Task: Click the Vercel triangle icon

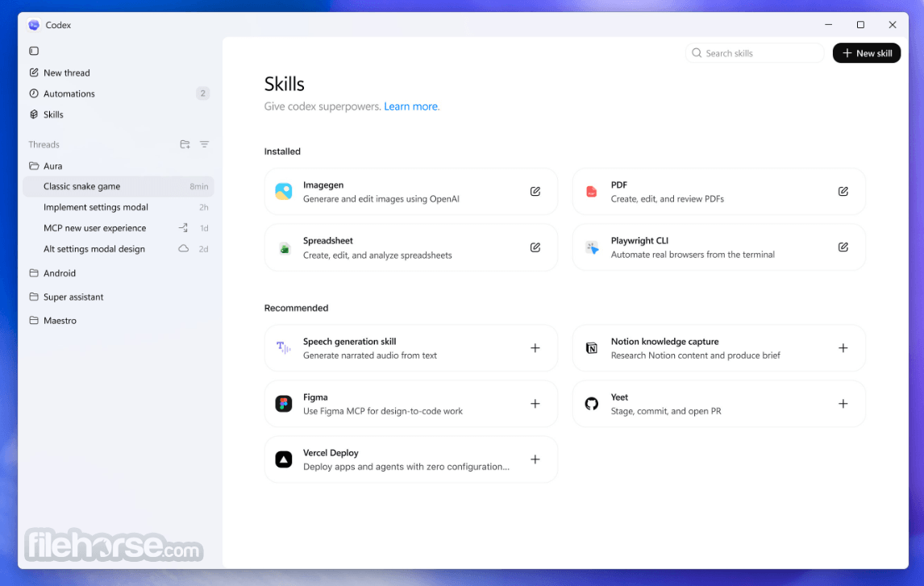Action: pos(284,459)
